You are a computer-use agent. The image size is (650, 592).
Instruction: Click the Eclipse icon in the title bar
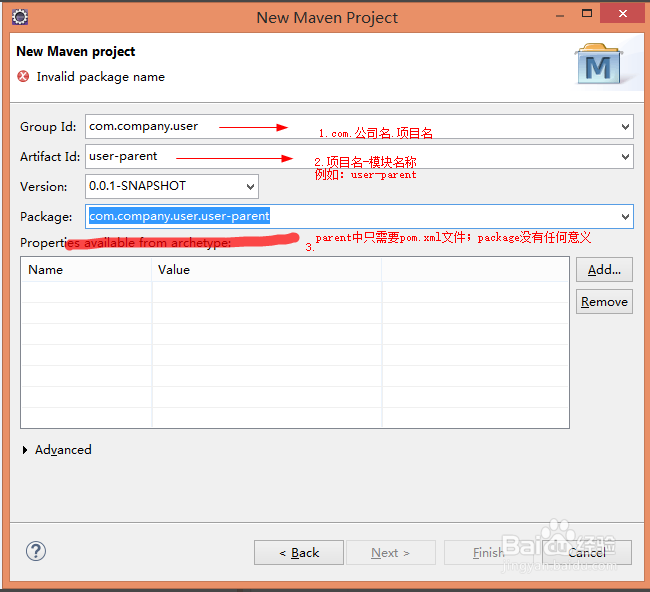tap(19, 17)
